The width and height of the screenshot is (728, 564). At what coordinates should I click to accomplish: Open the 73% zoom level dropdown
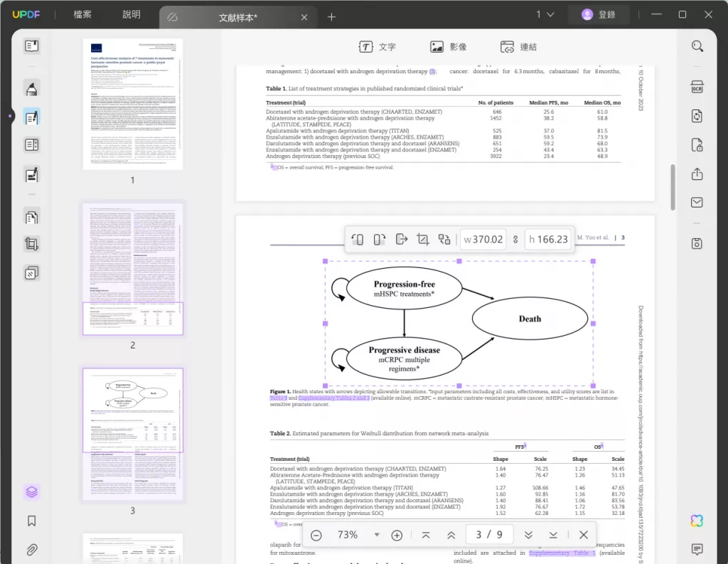point(377,535)
